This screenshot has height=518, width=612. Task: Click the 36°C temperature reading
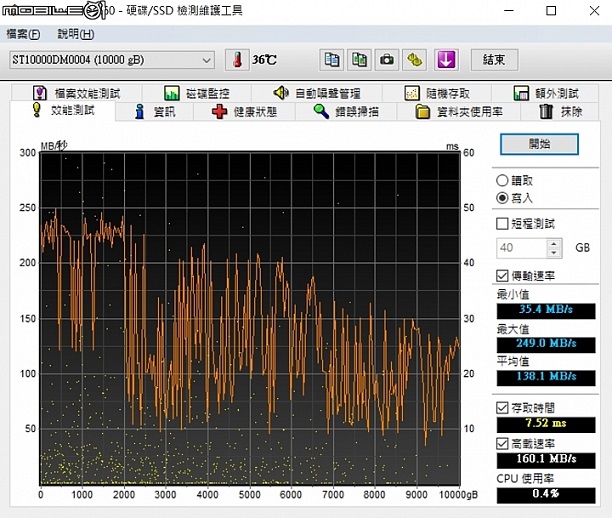[264, 60]
